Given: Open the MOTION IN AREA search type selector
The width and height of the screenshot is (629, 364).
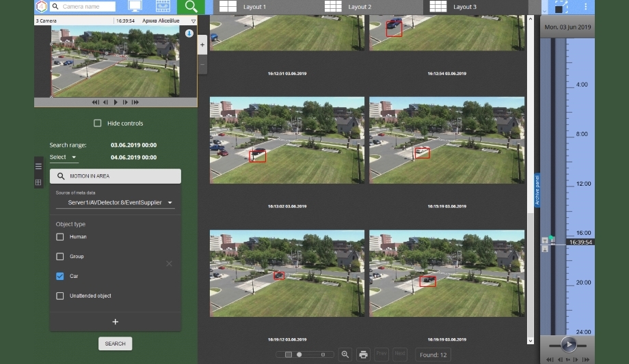Looking at the screenshot, I should tap(115, 176).
